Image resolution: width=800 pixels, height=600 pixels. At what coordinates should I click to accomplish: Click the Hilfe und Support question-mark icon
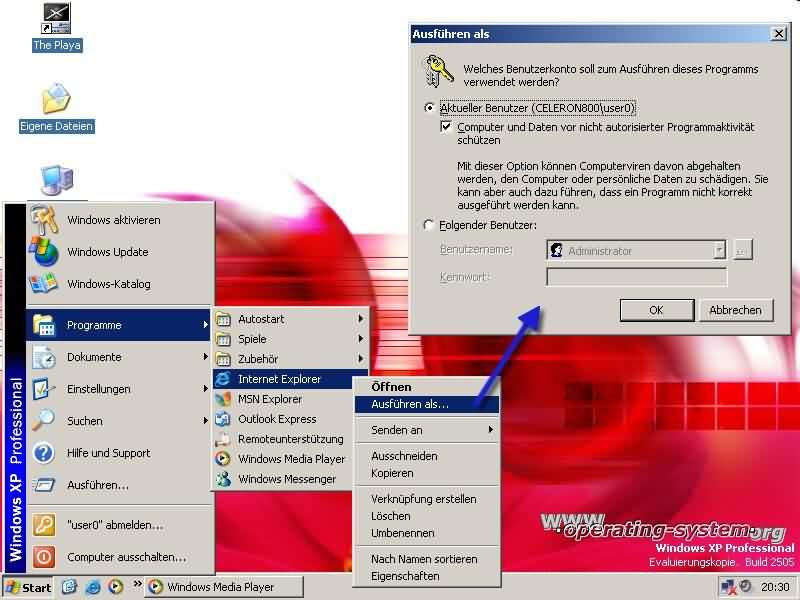coord(44,453)
